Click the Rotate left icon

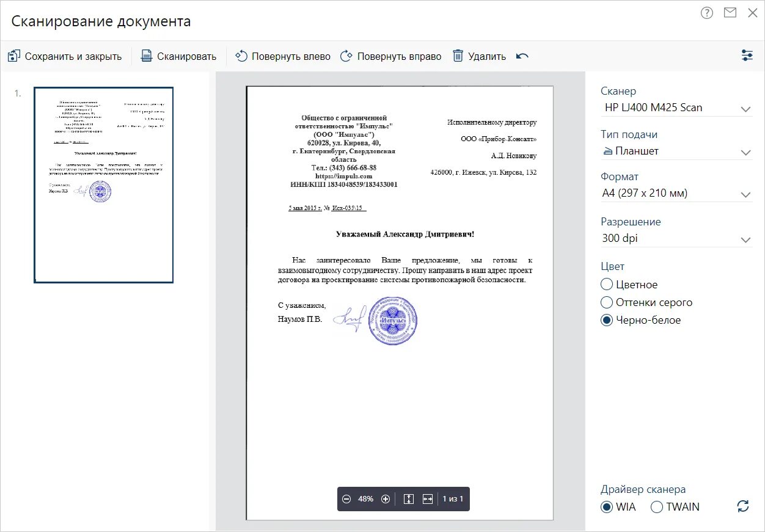point(241,56)
